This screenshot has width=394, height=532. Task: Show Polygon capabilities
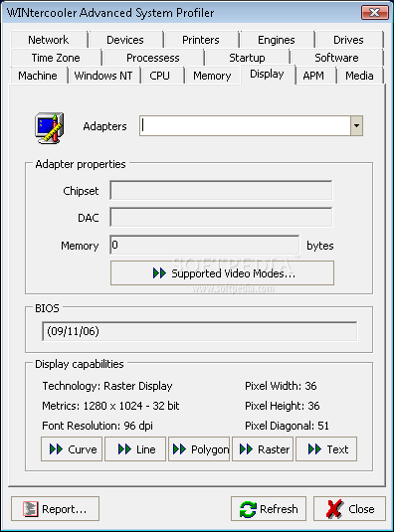coord(199,449)
